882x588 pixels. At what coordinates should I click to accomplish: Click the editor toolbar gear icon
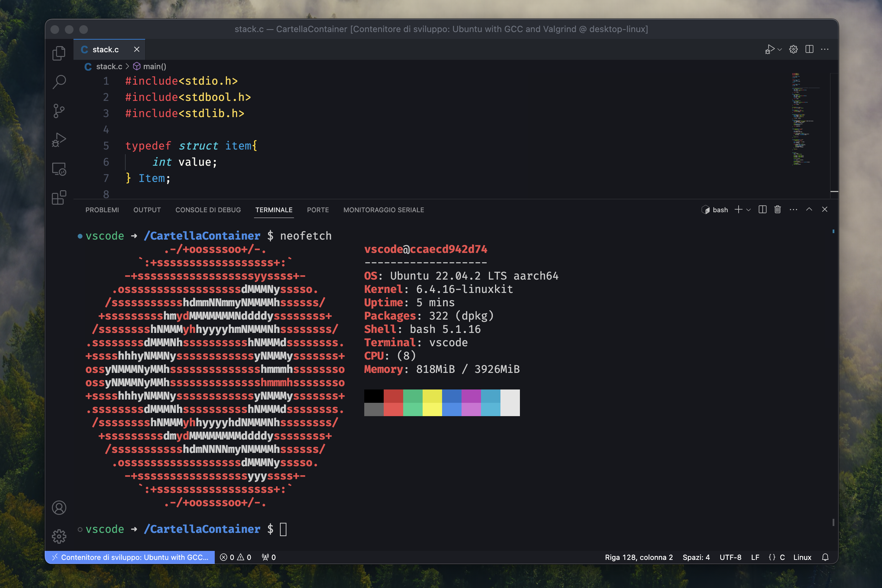point(793,49)
